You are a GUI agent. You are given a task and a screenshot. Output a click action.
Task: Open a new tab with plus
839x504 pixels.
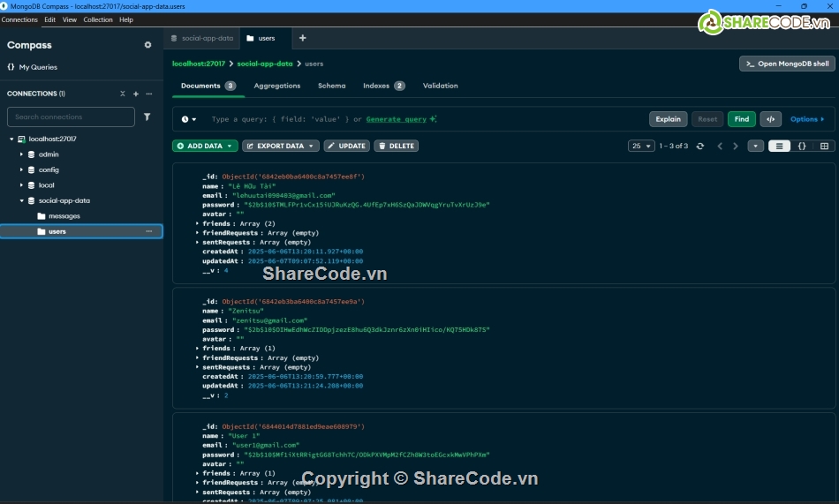302,38
